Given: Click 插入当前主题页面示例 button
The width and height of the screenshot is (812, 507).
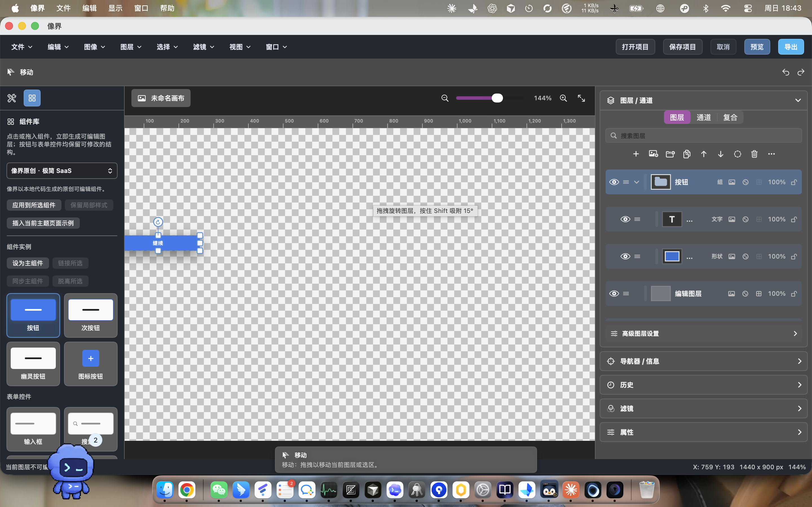Looking at the screenshot, I should click(x=43, y=223).
